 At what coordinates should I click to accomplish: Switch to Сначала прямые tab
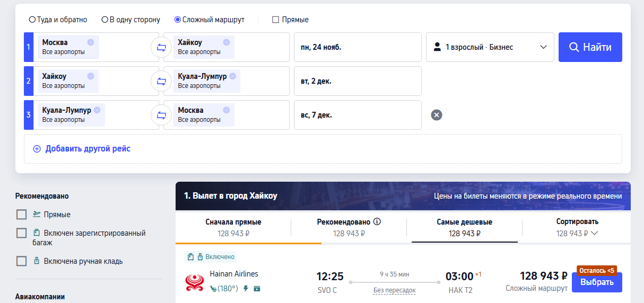(x=233, y=227)
